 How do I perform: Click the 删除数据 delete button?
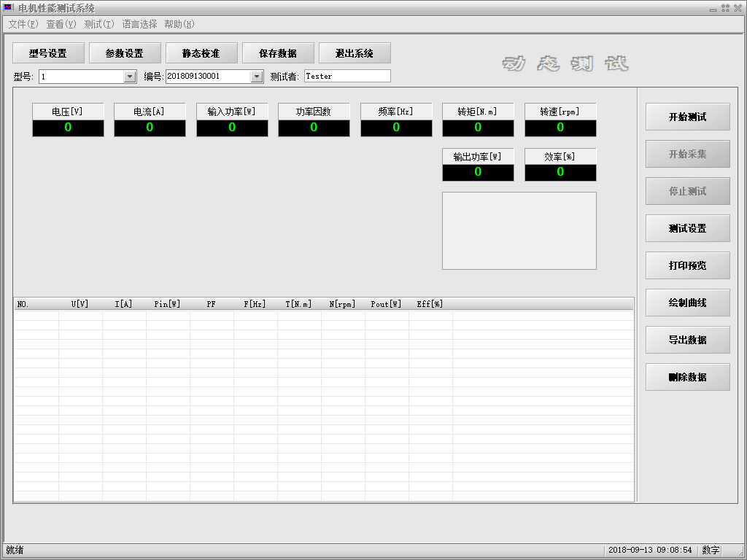point(687,377)
